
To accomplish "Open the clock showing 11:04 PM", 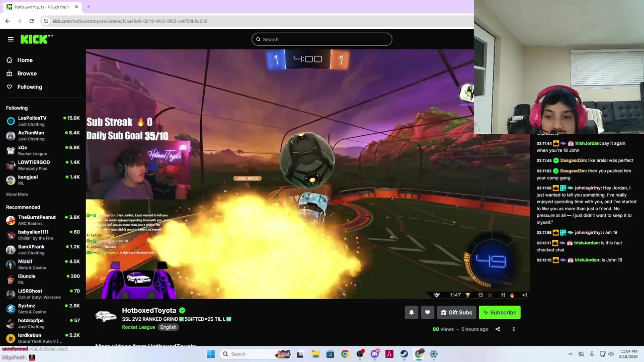I will [x=629, y=354].
